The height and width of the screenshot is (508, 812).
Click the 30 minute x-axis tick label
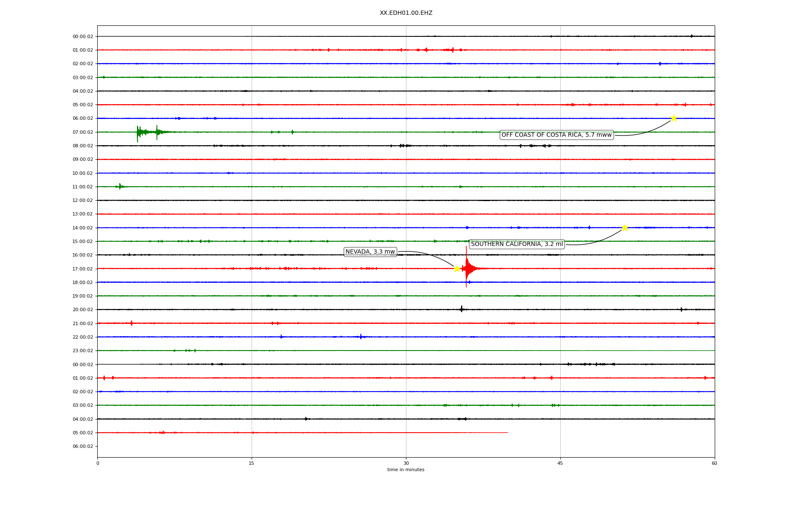coord(406,463)
